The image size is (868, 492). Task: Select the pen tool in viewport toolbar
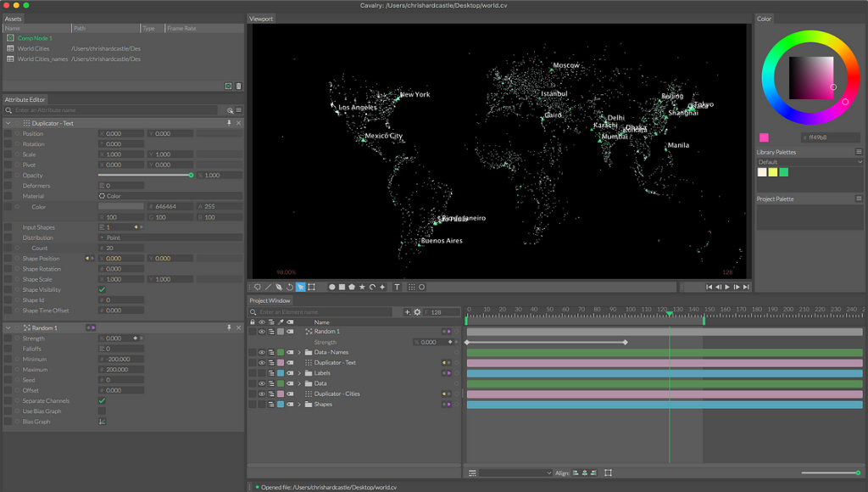[x=278, y=287]
